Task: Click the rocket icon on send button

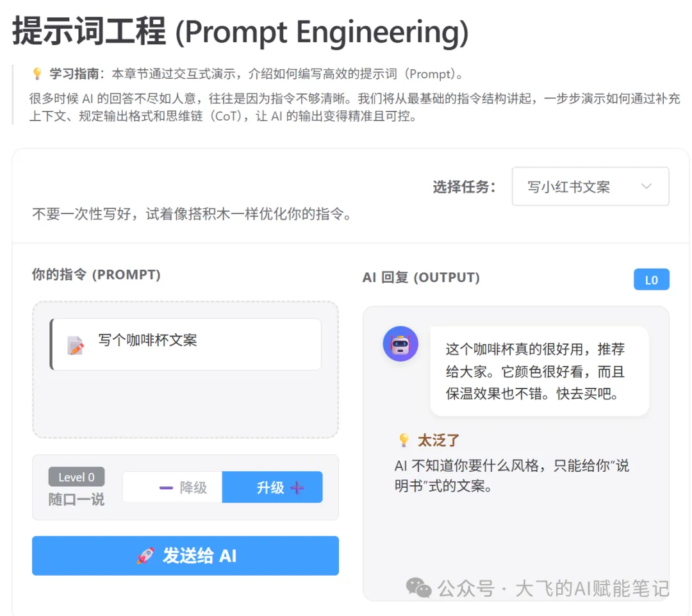Action: 145,556
